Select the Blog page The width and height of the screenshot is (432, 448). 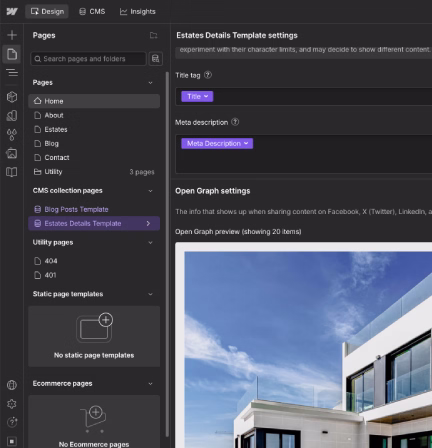(94, 143)
